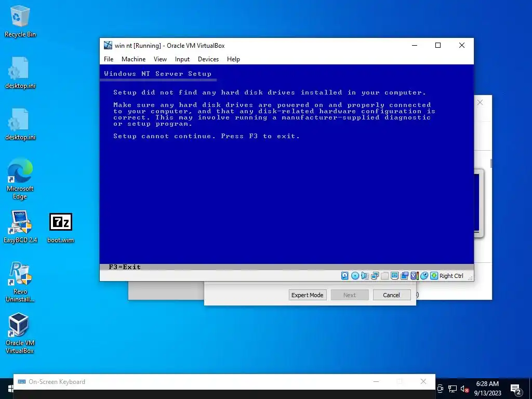This screenshot has width=532, height=399.
Task: Open the Input menu
Action: 182,59
